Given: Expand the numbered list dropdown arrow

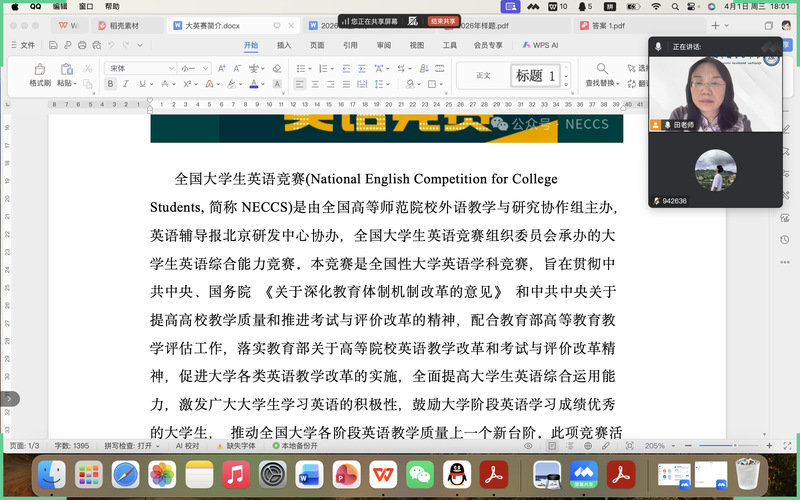Looking at the screenshot, I should [332, 69].
